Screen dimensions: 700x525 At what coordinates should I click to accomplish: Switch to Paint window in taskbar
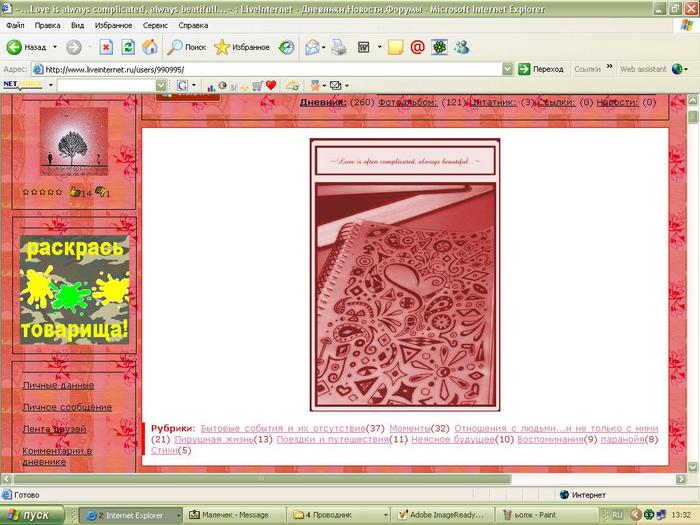pos(547,515)
